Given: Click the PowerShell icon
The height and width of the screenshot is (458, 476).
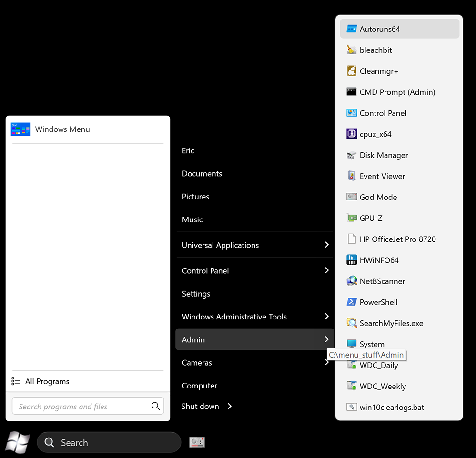Looking at the screenshot, I should (352, 302).
